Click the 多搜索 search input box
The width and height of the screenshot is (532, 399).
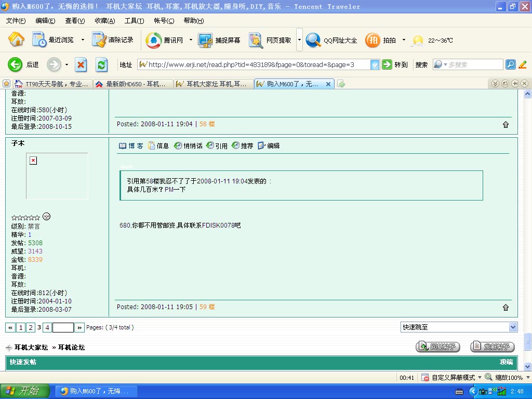click(x=475, y=64)
